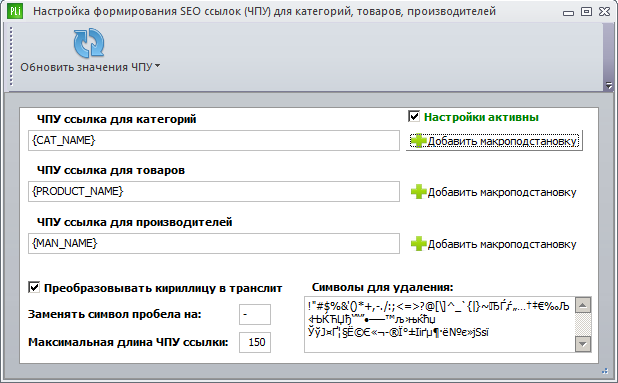Click the Обновить значения ЧПУ label

(86, 67)
